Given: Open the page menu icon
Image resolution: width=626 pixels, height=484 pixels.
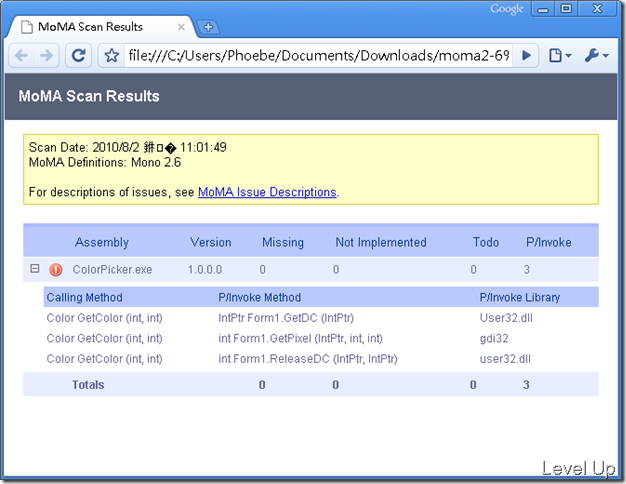Looking at the screenshot, I should point(559,56).
